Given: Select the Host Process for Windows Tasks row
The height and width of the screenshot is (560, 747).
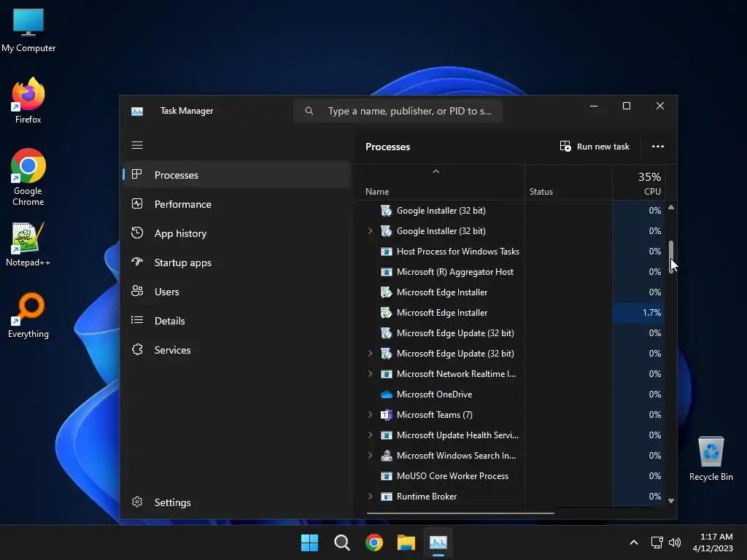Looking at the screenshot, I should 510,252.
